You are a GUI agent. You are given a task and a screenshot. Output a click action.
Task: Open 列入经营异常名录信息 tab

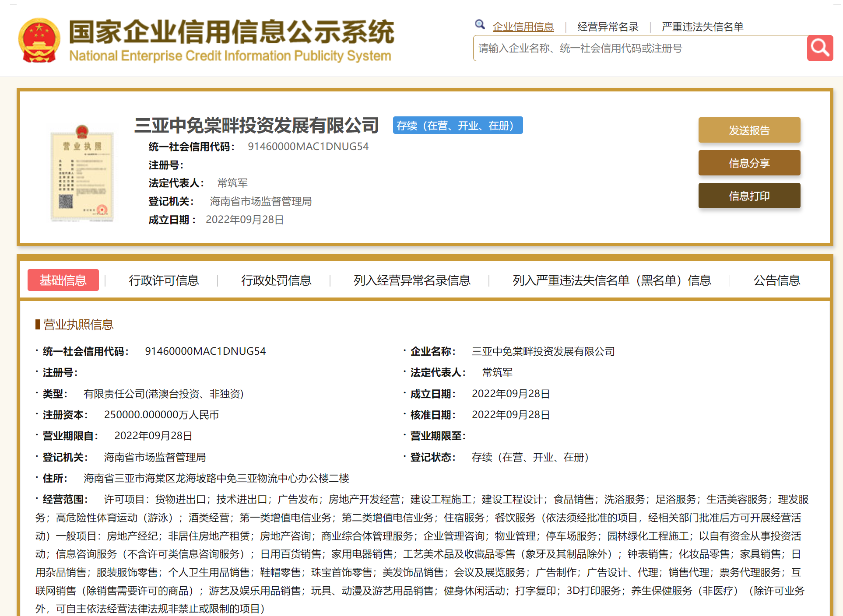412,280
